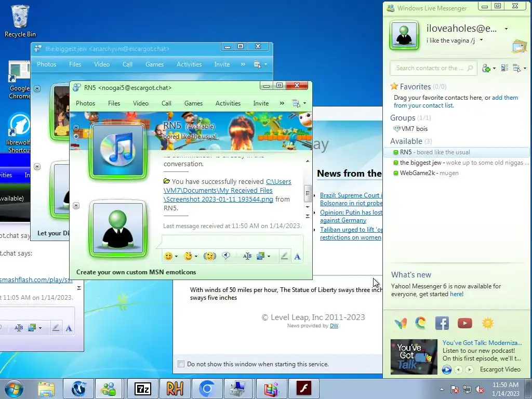This screenshot has height=399, width=532.
Task: Open Games in RN5 chat toolbar
Action: pos(193,103)
